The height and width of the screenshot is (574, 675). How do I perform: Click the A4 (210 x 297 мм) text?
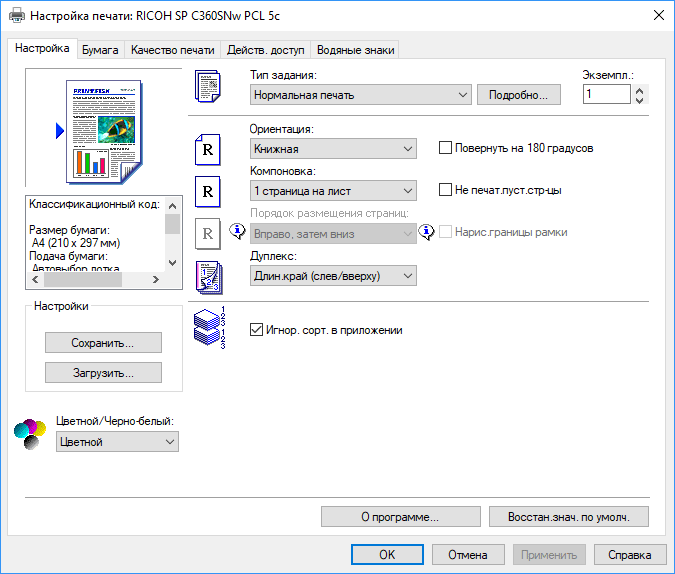coord(76,243)
